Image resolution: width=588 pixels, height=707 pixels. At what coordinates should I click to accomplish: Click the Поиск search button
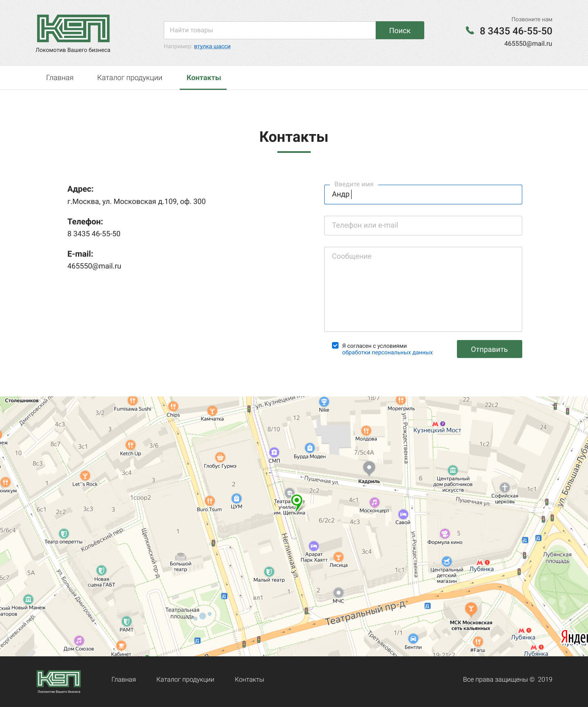pyautogui.click(x=400, y=30)
